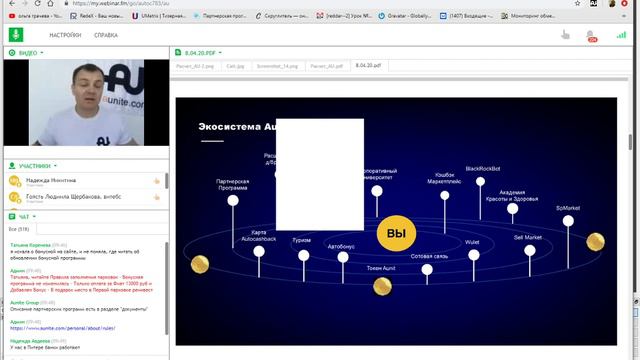Open the YouTube bookmark ольга грачева
Viewport: 640px width, 360px height.
(x=35, y=16)
